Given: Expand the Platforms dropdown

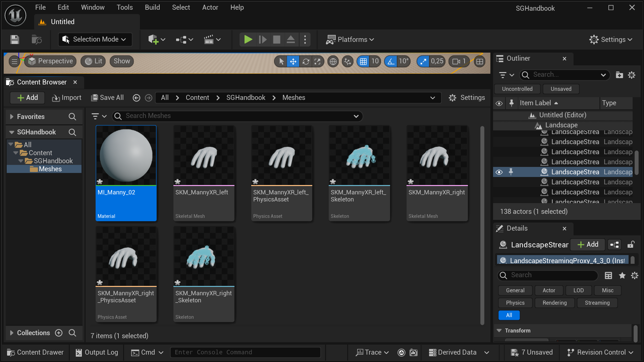Looking at the screenshot, I should click(x=350, y=39).
